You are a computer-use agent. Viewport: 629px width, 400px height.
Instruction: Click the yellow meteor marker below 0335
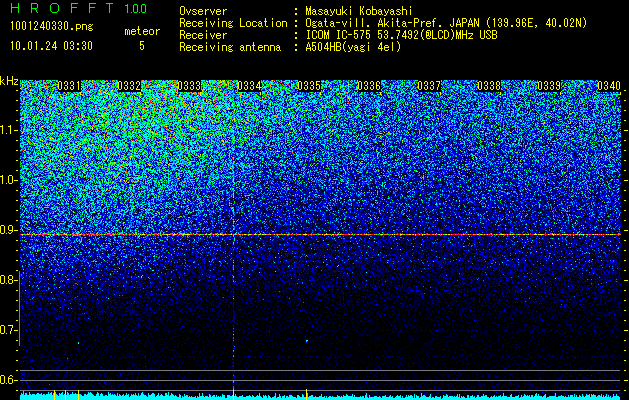click(306, 394)
